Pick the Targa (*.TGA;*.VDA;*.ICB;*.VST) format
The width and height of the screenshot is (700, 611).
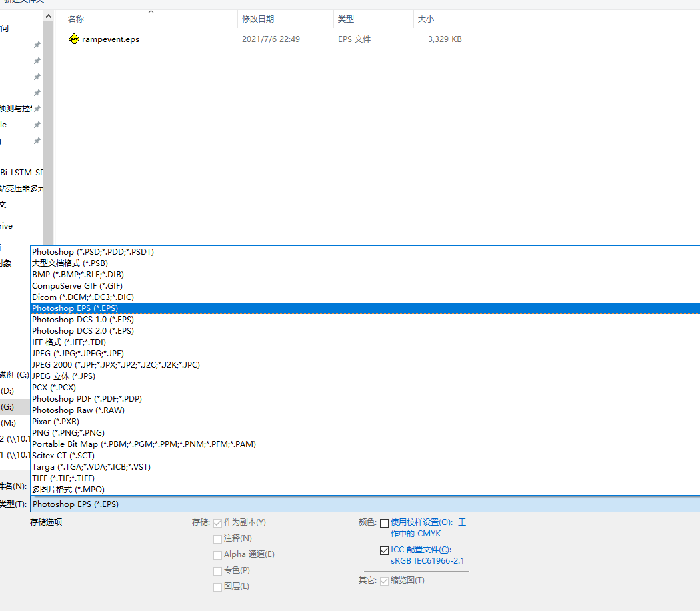[365, 467]
